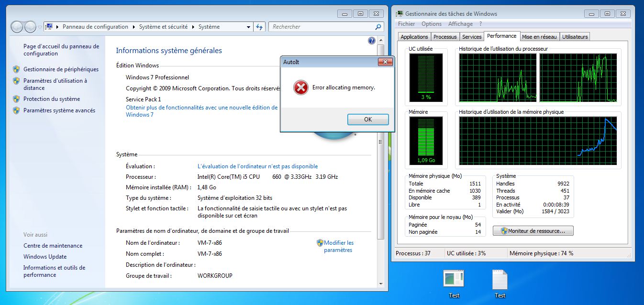This screenshot has width=644, height=305.
Task: Close the AutoIt error dialog
Action: click(x=385, y=62)
